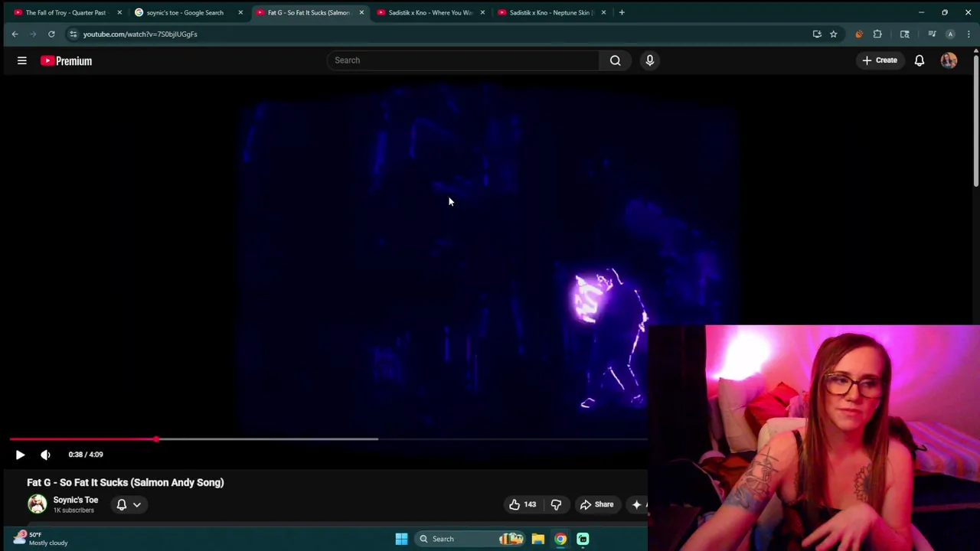This screenshot has width=980, height=551.
Task: Click the sparkle Ask button beside Share
Action: point(638,504)
